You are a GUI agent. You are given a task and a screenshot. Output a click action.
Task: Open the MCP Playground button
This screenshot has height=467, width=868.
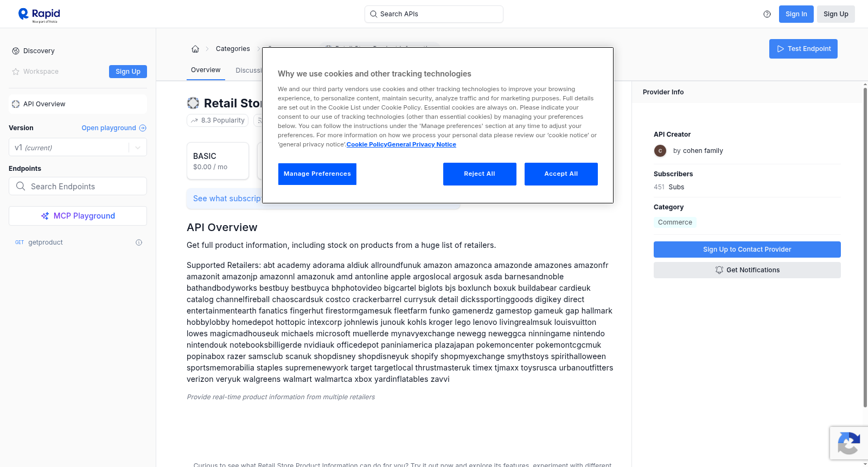tap(78, 216)
